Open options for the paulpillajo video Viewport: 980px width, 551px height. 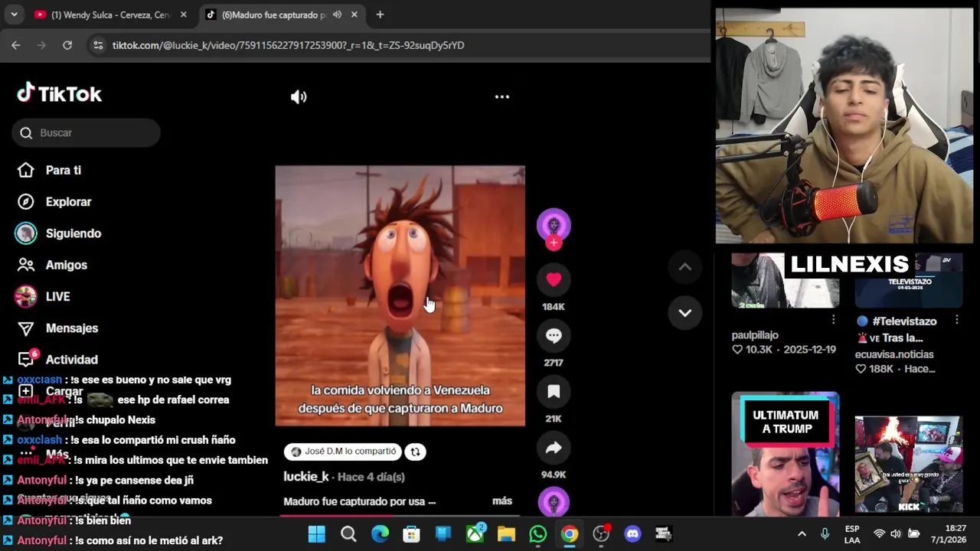coord(834,320)
